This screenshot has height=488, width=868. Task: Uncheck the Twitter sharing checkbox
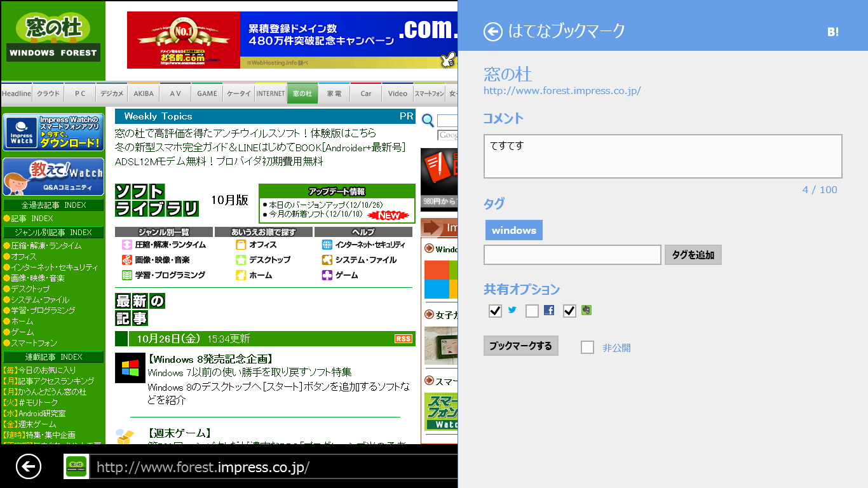point(495,311)
